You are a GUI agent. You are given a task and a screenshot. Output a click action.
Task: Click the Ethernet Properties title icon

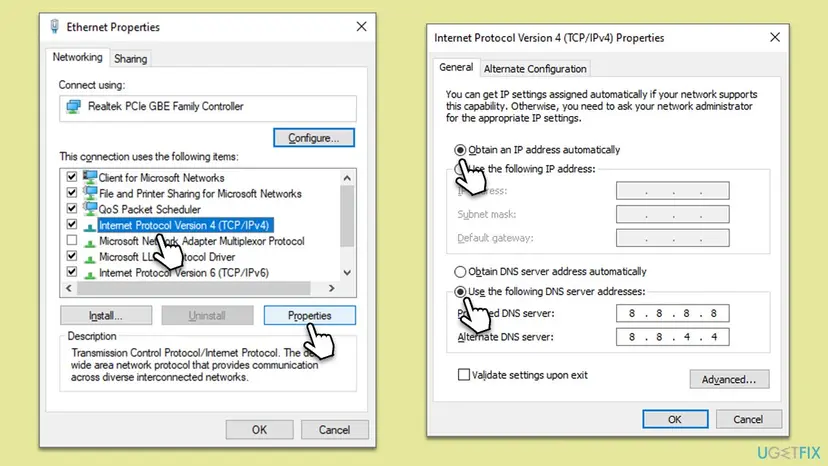54,26
